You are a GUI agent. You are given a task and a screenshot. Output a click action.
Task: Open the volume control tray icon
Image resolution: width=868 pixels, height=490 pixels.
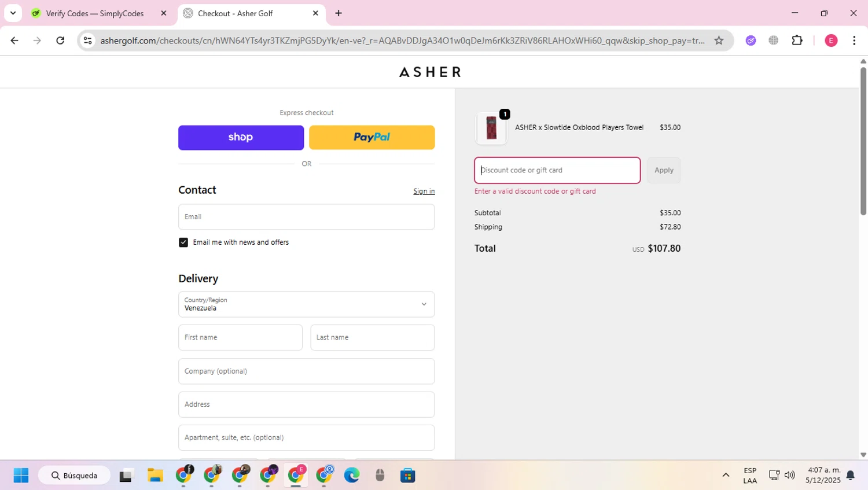tap(790, 476)
